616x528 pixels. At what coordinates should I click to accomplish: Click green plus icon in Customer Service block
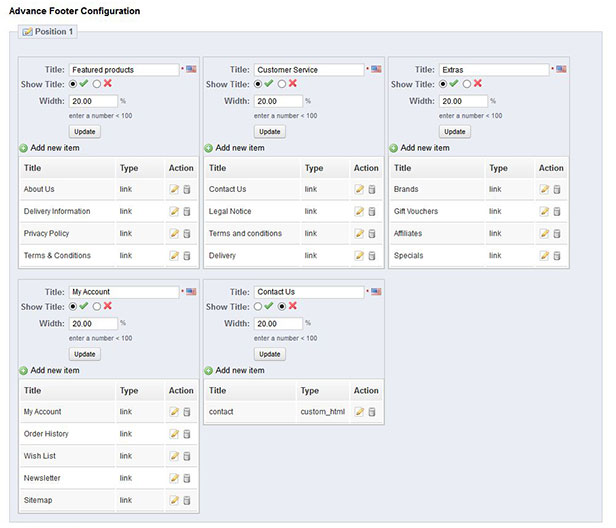pos(208,148)
